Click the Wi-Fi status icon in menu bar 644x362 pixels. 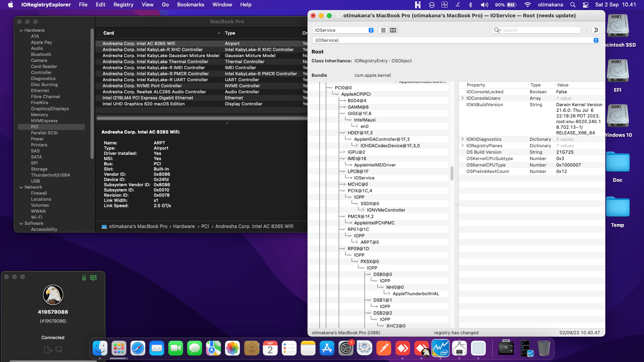coord(527,5)
